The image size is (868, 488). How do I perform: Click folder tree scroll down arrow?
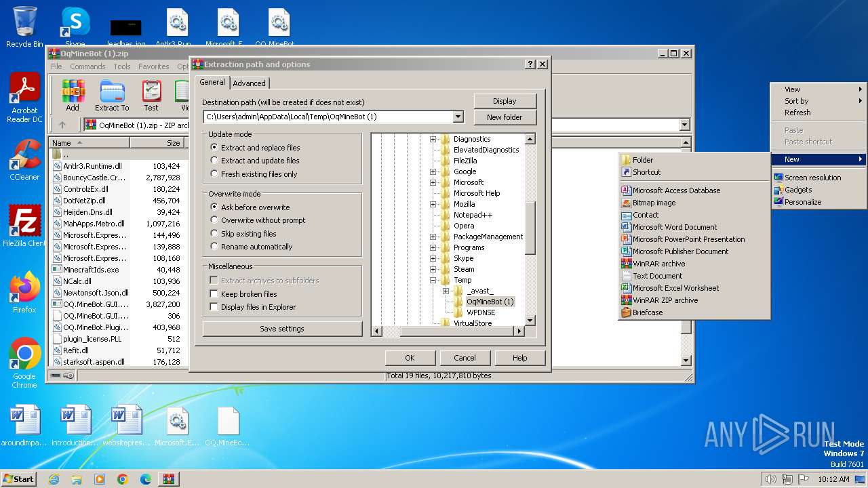coord(530,321)
